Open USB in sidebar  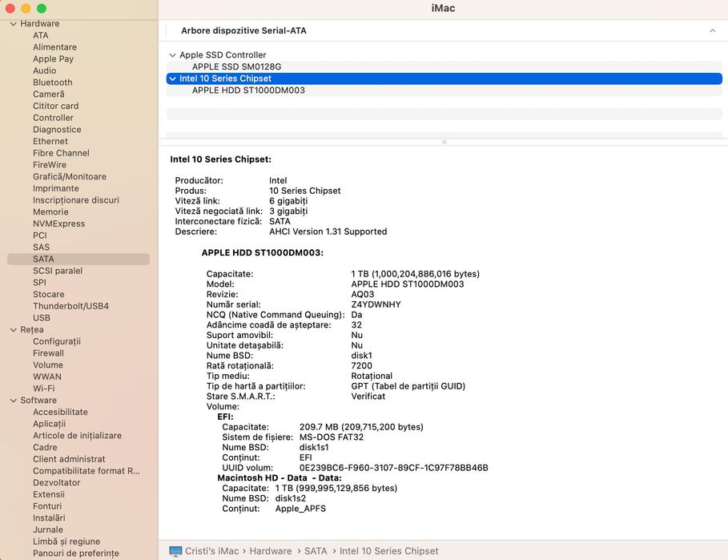42,317
